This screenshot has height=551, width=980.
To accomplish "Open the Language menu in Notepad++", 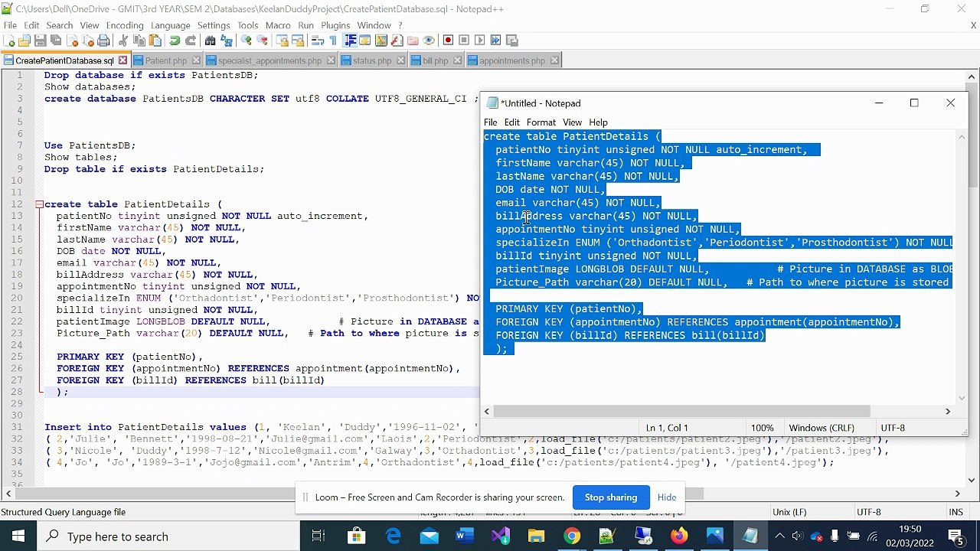I will point(170,25).
